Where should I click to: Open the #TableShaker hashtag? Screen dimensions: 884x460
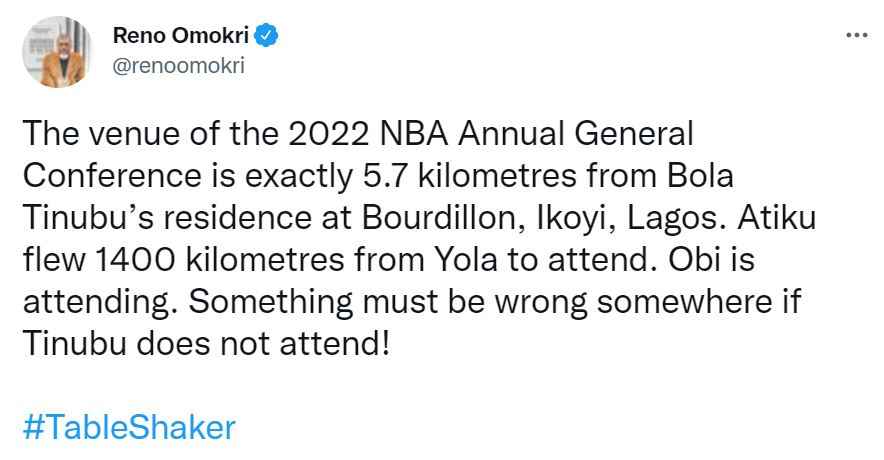click(x=129, y=428)
